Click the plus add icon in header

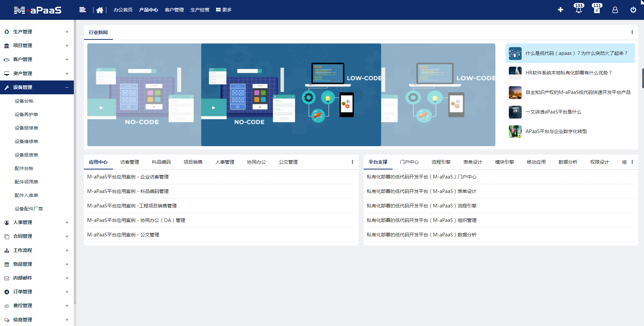coord(560,10)
